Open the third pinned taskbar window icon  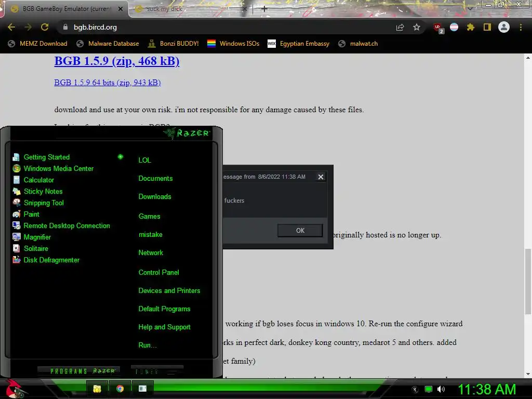(142, 389)
